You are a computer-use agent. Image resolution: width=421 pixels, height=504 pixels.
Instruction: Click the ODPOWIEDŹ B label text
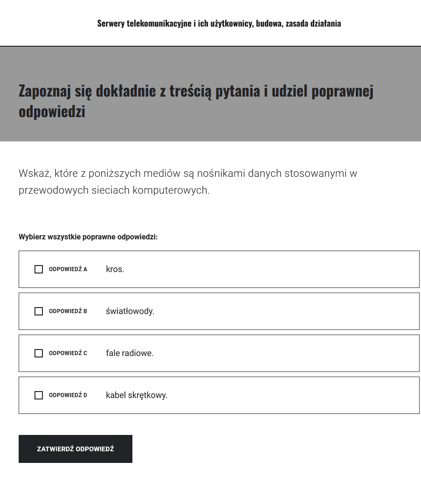(x=68, y=311)
